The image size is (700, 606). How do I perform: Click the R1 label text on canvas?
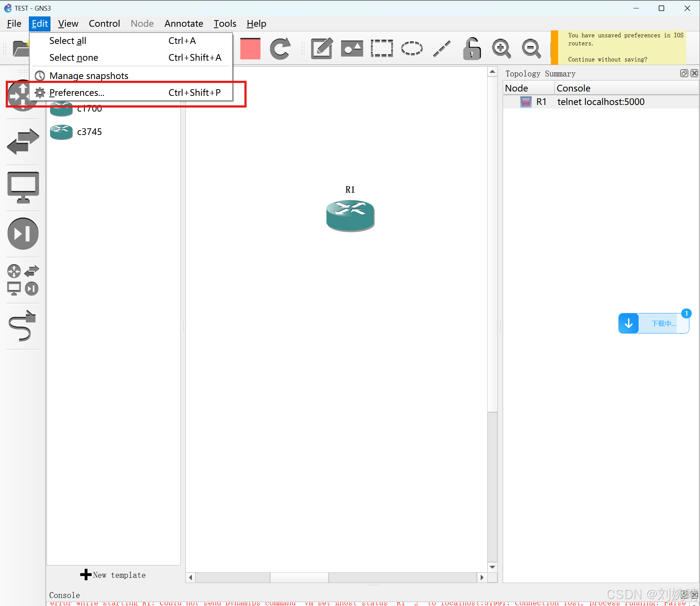pyautogui.click(x=350, y=190)
